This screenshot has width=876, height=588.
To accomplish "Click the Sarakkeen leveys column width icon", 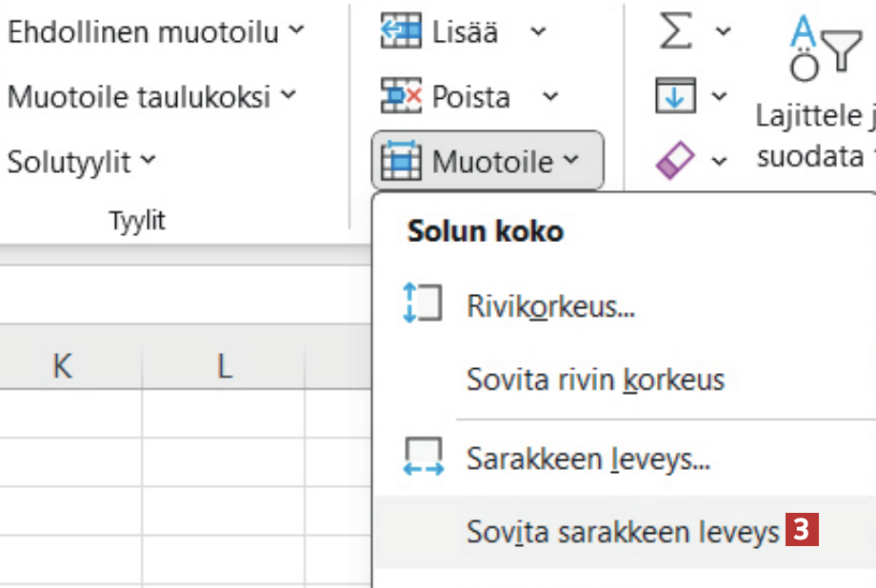I will [424, 459].
